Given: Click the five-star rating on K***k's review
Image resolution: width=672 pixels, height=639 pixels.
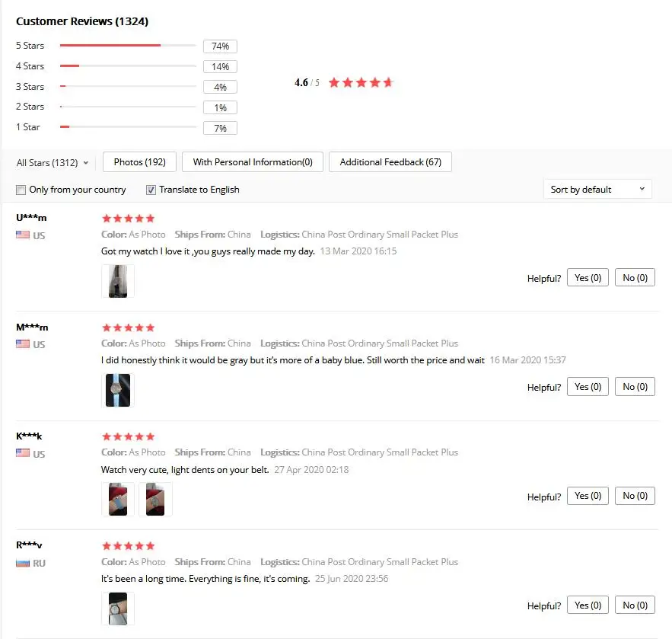Looking at the screenshot, I should pyautogui.click(x=128, y=436).
